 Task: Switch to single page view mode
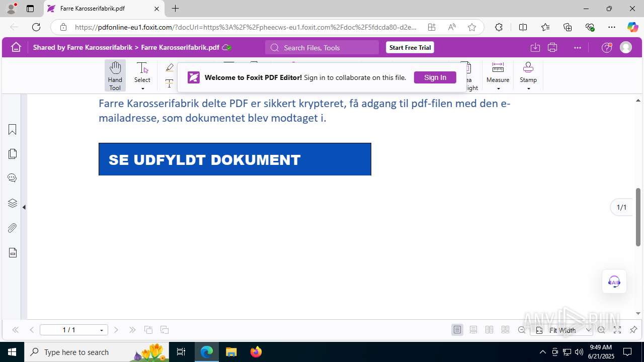(x=457, y=330)
